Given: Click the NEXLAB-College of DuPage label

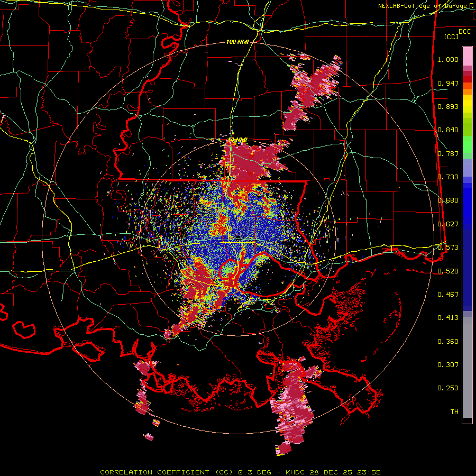Looking at the screenshot, I should 423,6.
